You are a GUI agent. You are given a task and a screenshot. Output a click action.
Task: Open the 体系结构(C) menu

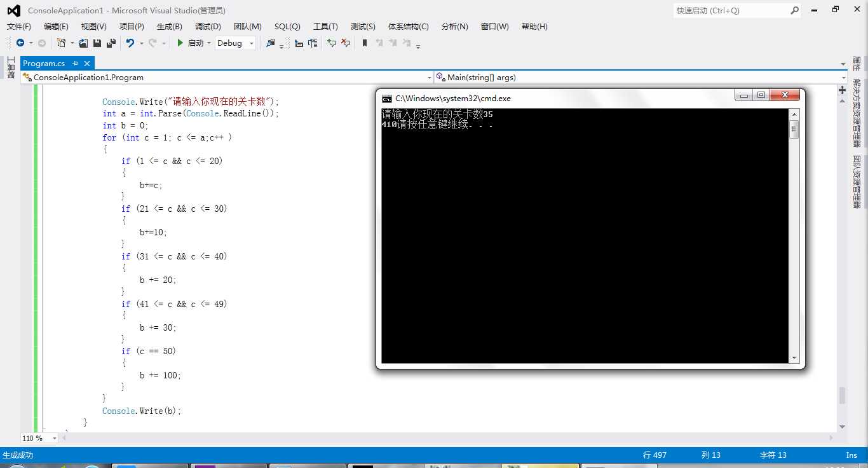click(409, 27)
